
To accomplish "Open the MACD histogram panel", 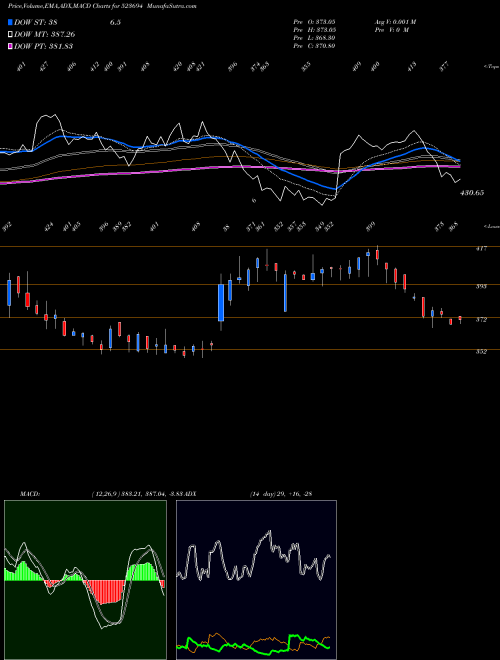I will click(85, 580).
